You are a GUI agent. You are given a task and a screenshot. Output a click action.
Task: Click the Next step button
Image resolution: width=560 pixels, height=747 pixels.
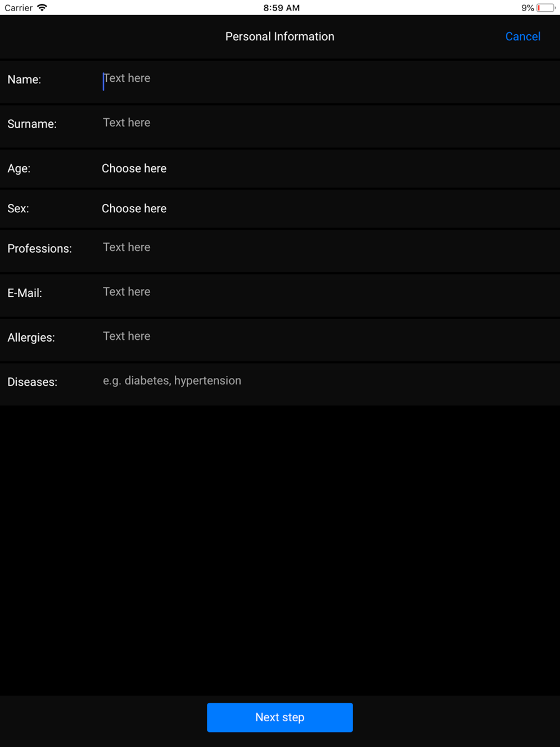pyautogui.click(x=280, y=717)
